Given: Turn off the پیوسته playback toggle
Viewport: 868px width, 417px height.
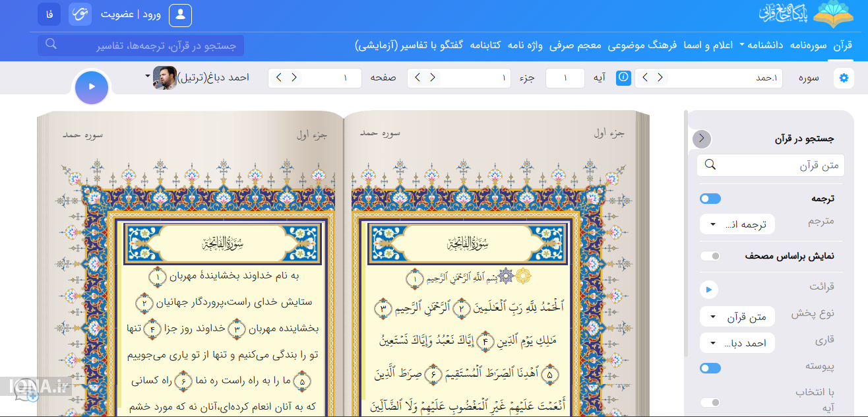Looking at the screenshot, I should coord(710,368).
